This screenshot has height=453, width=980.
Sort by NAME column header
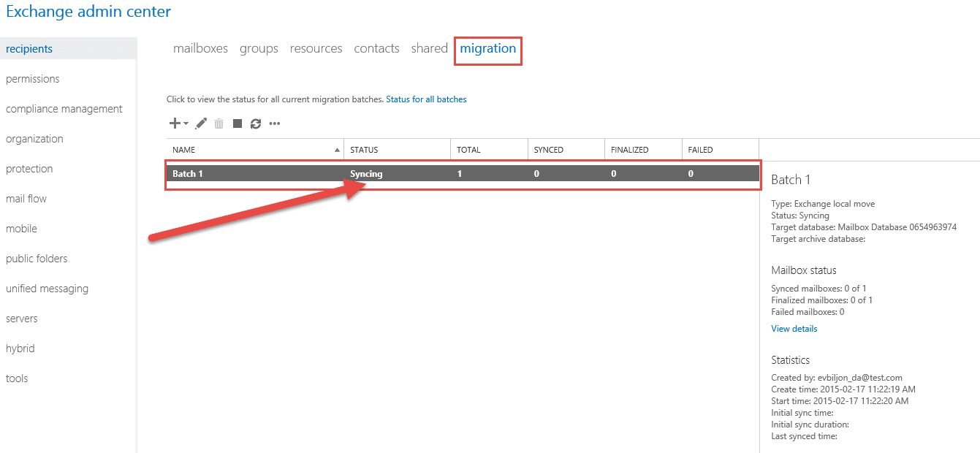tap(254, 150)
